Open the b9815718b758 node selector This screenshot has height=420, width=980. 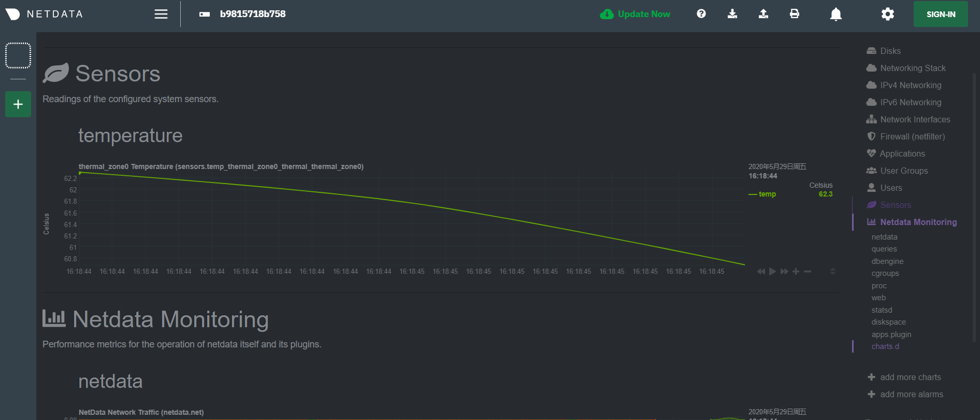242,14
